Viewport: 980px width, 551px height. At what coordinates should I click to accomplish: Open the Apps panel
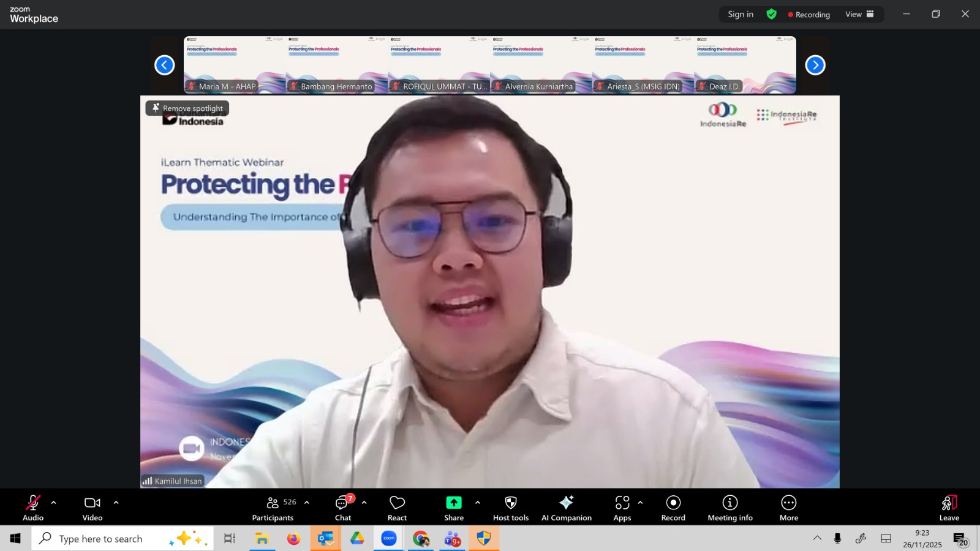(x=622, y=508)
